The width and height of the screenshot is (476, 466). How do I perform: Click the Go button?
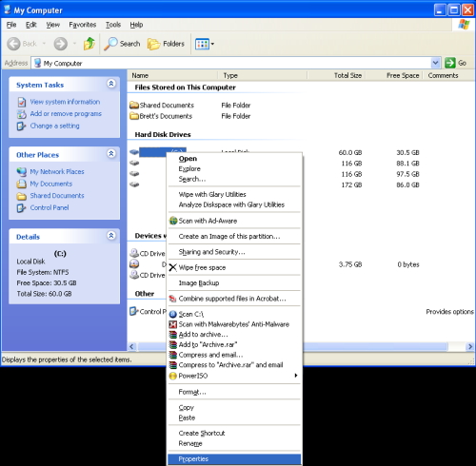[x=455, y=63]
